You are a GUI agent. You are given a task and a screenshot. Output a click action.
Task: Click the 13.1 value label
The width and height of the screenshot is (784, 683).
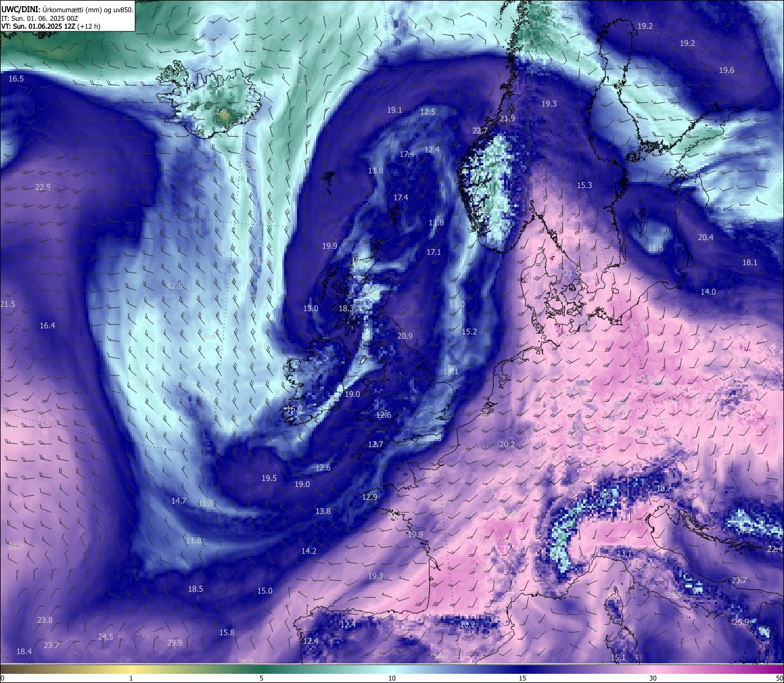tap(624, 554)
